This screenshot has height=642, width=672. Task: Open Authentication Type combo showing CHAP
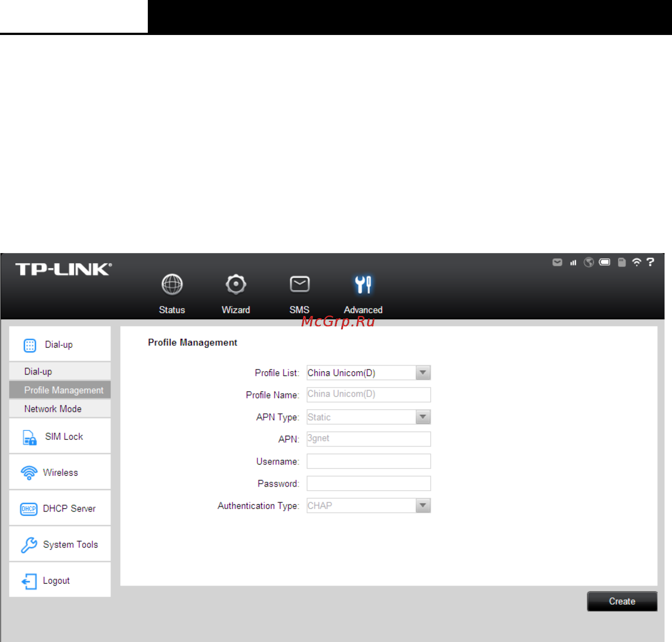[369, 505]
